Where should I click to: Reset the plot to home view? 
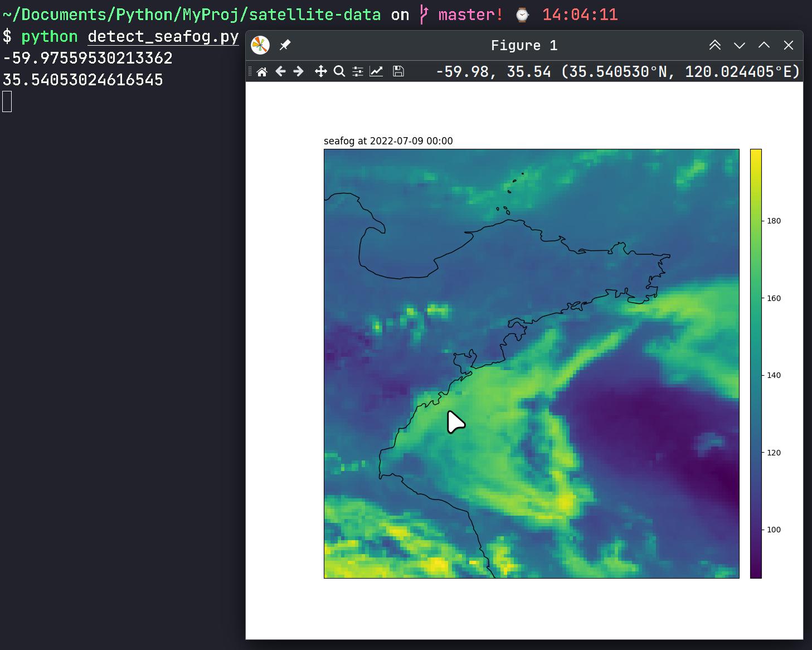[262, 71]
